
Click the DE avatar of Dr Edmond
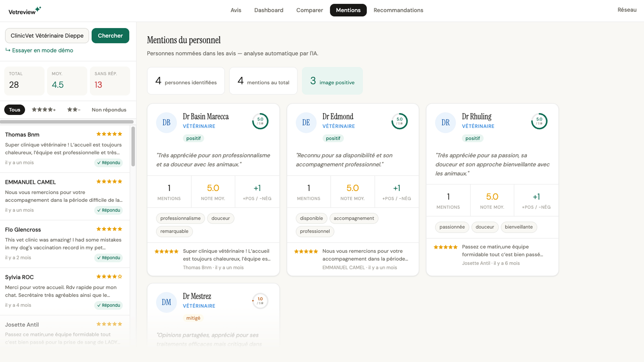click(x=306, y=122)
